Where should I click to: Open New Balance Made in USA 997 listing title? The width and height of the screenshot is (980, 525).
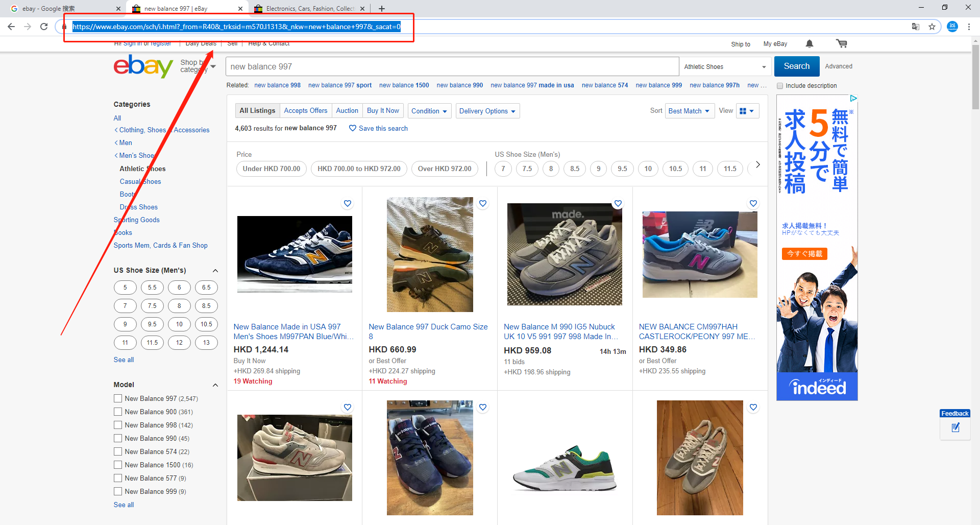[293, 331]
